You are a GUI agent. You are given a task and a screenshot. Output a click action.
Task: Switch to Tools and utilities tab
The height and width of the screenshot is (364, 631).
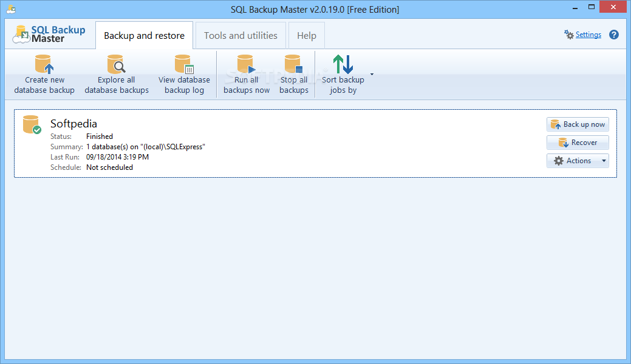pyautogui.click(x=240, y=35)
